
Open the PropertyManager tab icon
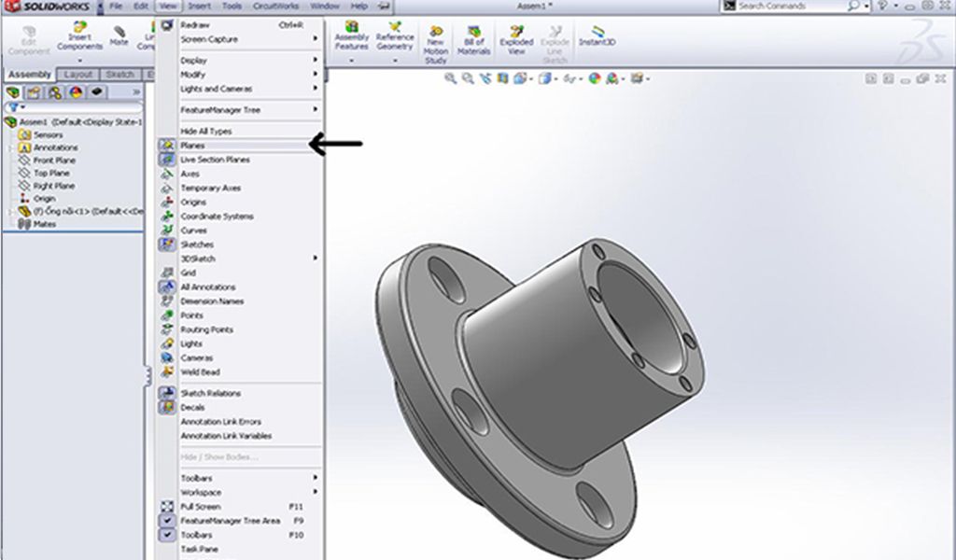coord(34,92)
